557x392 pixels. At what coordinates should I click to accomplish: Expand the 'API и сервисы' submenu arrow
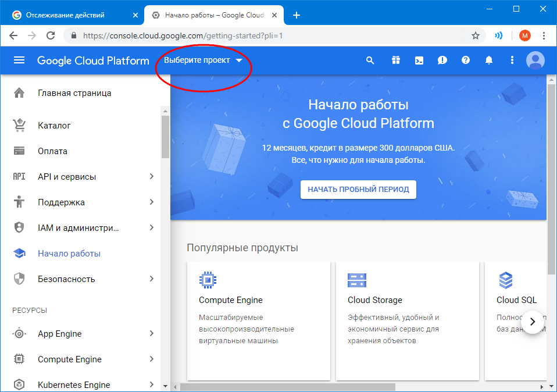pyautogui.click(x=151, y=177)
